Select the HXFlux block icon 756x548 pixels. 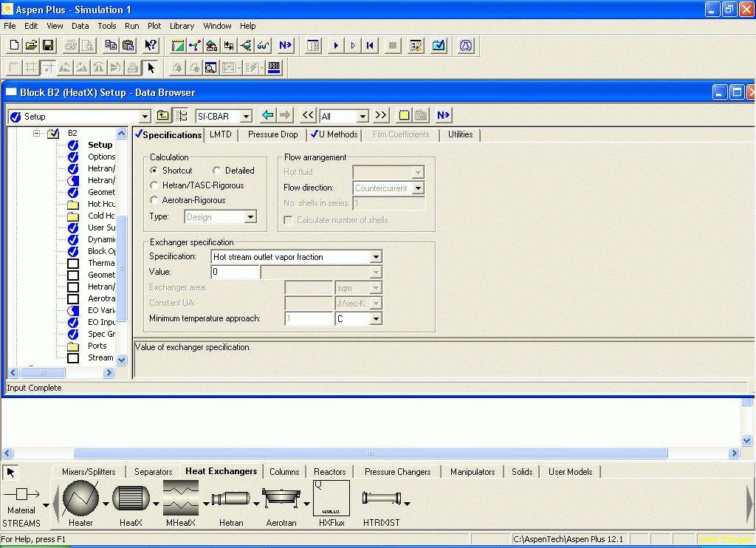(x=331, y=499)
